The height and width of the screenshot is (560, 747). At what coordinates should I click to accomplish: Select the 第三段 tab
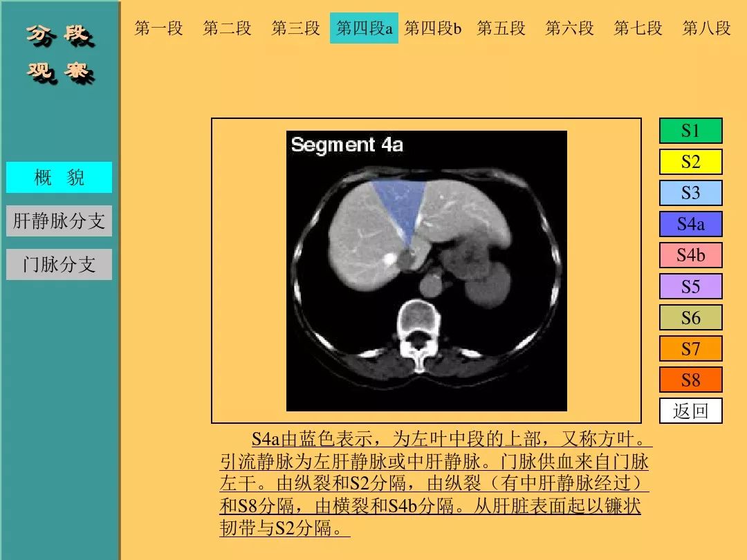click(x=295, y=28)
